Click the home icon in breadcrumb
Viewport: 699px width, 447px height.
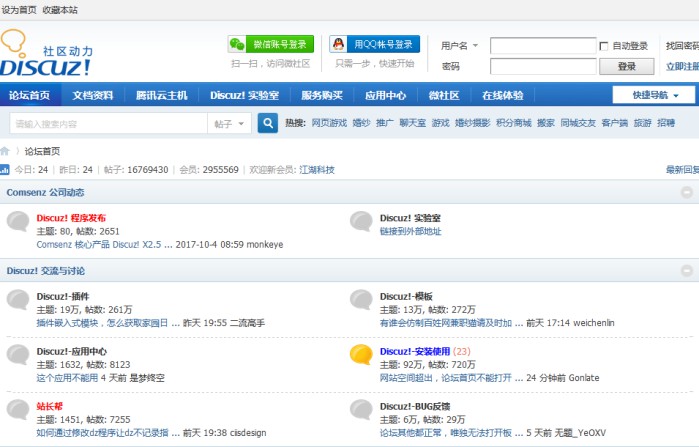[x=5, y=151]
